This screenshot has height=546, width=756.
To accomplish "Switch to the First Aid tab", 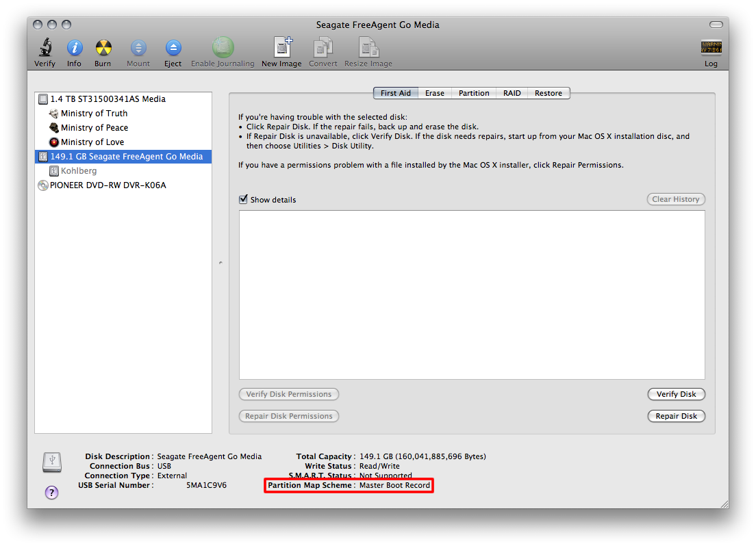I will [395, 93].
